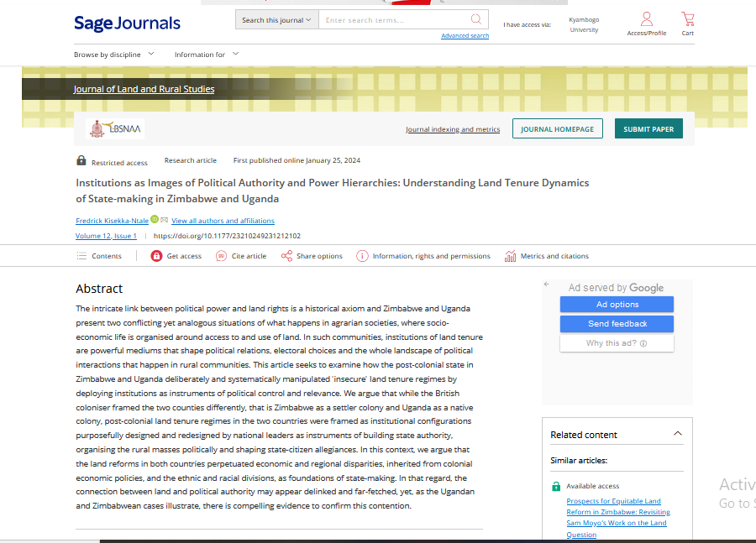Screen dimensions: 756x543
Task: Click the author email envelope icon
Action: tap(165, 220)
